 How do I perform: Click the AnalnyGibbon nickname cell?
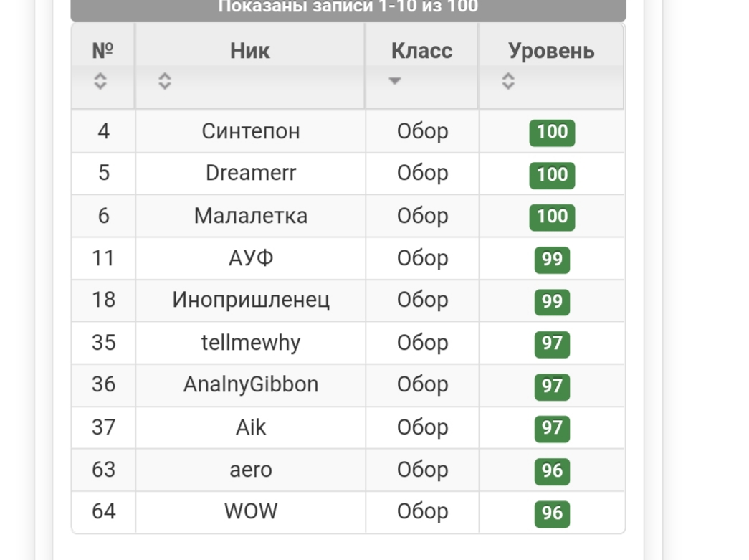point(251,384)
